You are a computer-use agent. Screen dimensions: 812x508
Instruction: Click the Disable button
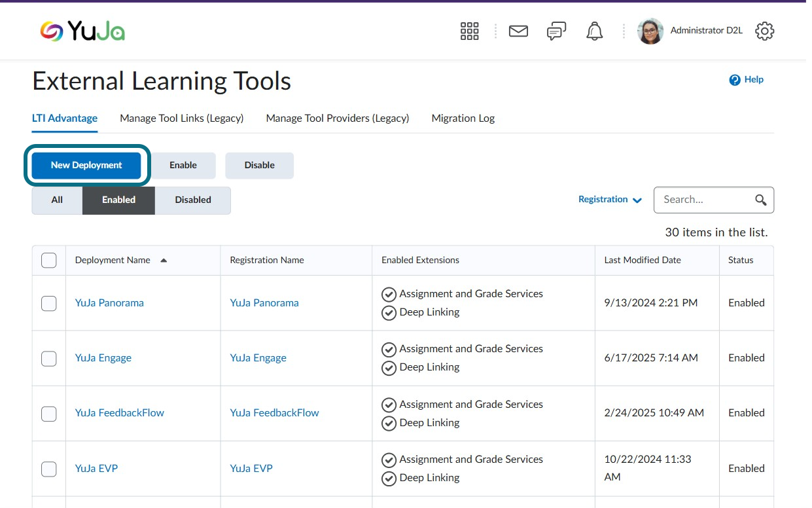(x=260, y=166)
